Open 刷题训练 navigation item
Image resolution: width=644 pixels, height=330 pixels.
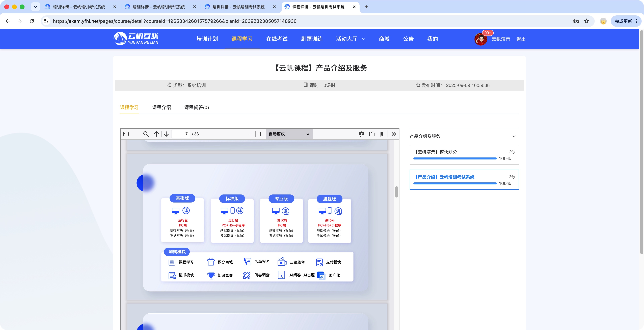312,39
